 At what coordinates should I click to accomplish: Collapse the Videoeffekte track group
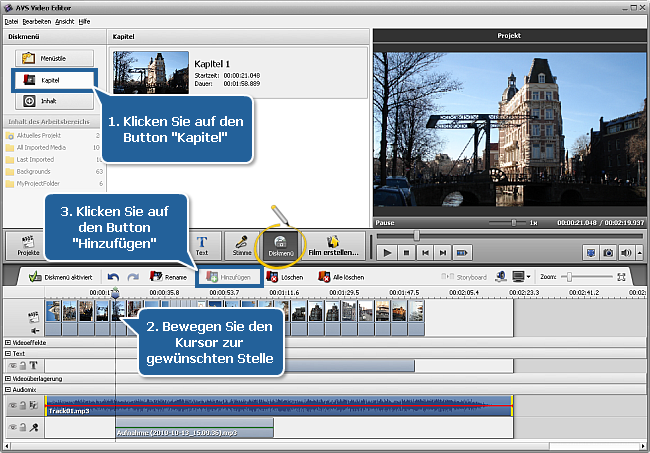pos(8,342)
